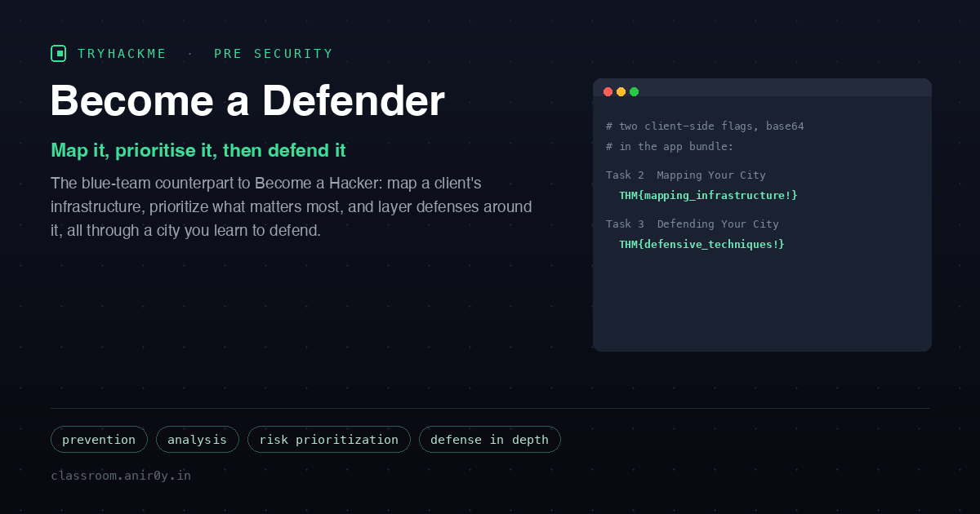
Task: Select the PRE SECURITY label
Action: point(274,54)
